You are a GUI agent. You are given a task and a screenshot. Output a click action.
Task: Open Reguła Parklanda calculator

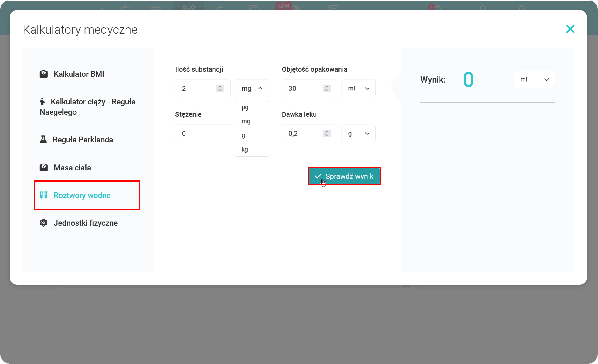(83, 140)
